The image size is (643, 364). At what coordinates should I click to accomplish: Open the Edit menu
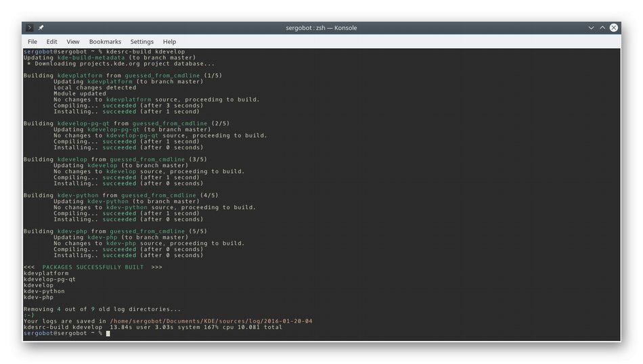tap(51, 41)
